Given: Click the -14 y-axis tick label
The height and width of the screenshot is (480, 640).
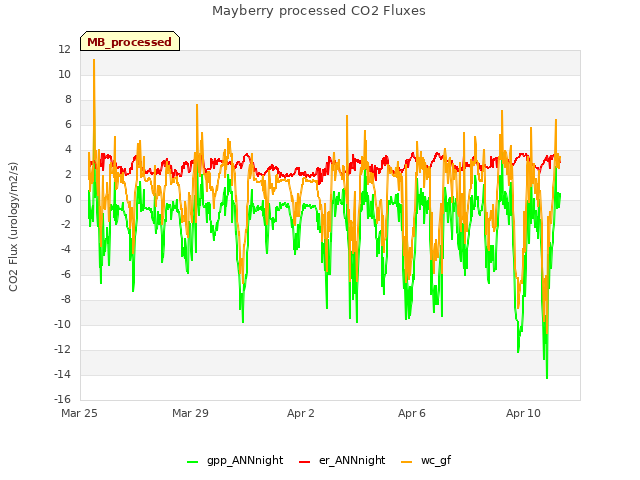Looking at the screenshot, I should [62, 374].
